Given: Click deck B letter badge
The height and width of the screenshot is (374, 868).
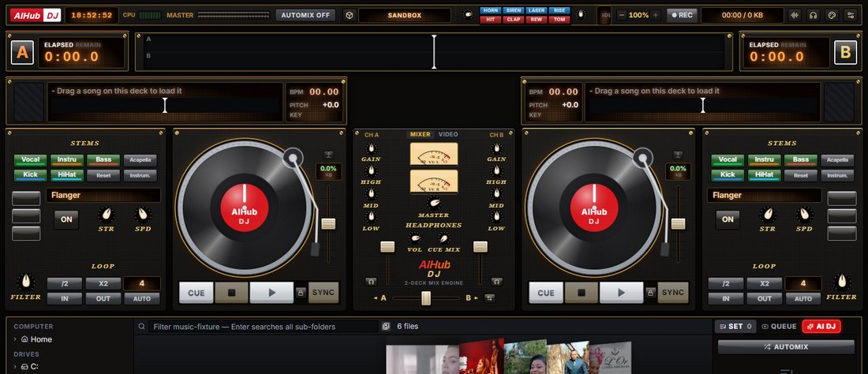Looking at the screenshot, I should coord(845,53).
